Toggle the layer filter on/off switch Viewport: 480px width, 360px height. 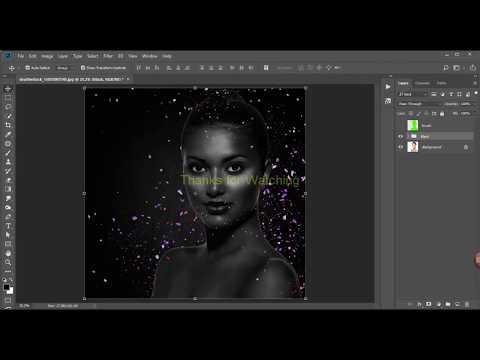pyautogui.click(x=476, y=94)
